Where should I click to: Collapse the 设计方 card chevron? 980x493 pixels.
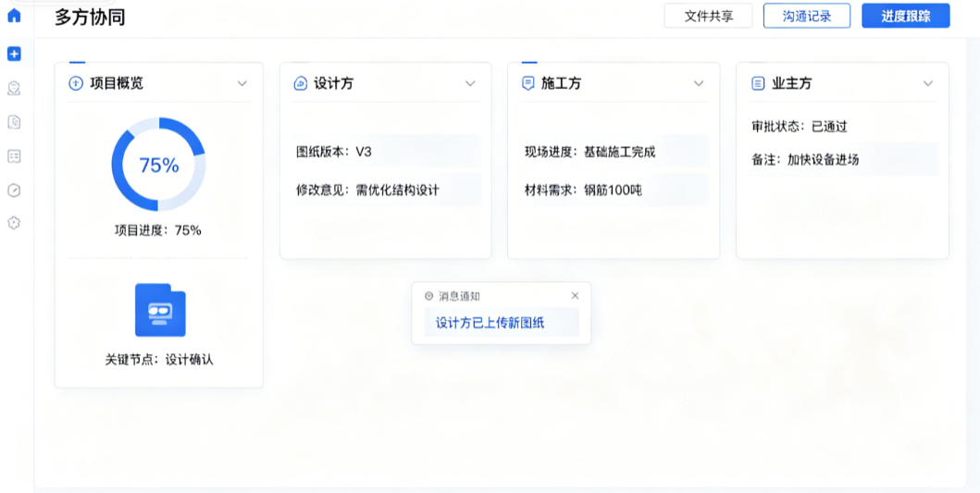(470, 84)
